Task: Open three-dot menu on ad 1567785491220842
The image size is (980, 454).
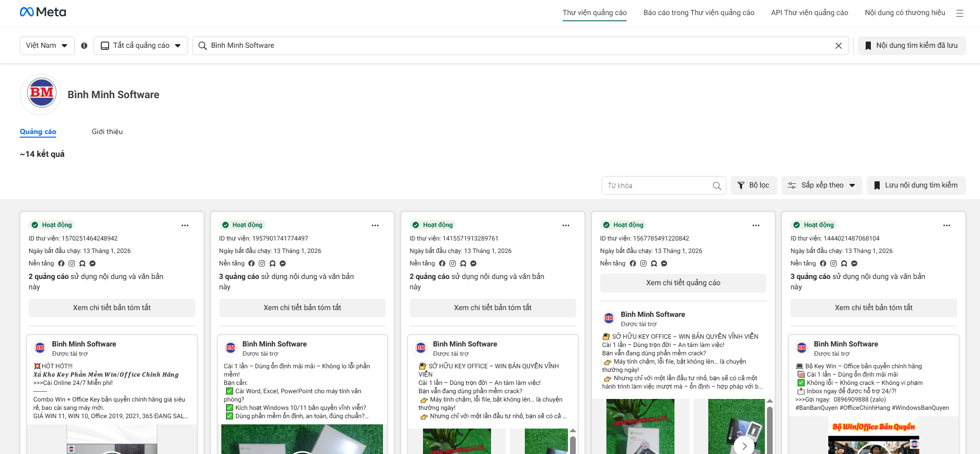Action: point(756,225)
